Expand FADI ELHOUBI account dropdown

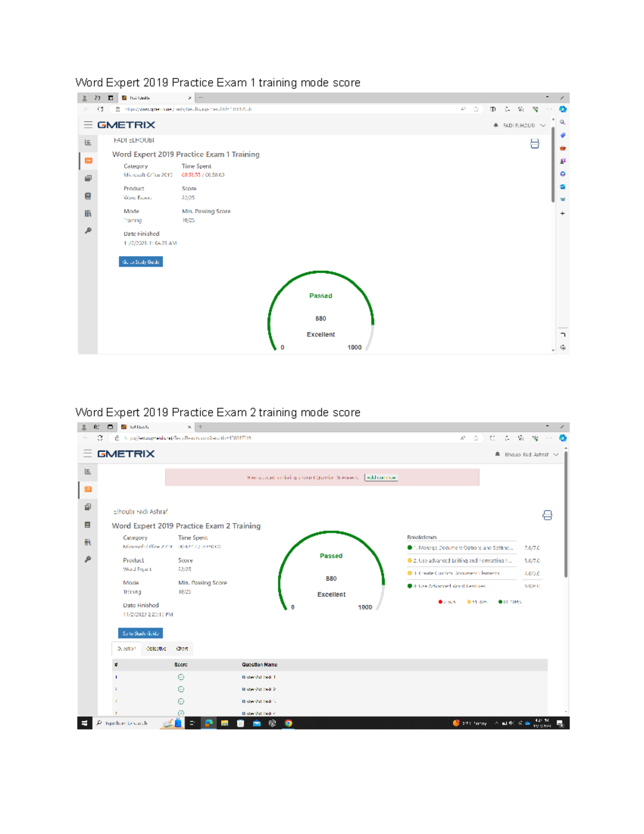(x=543, y=126)
